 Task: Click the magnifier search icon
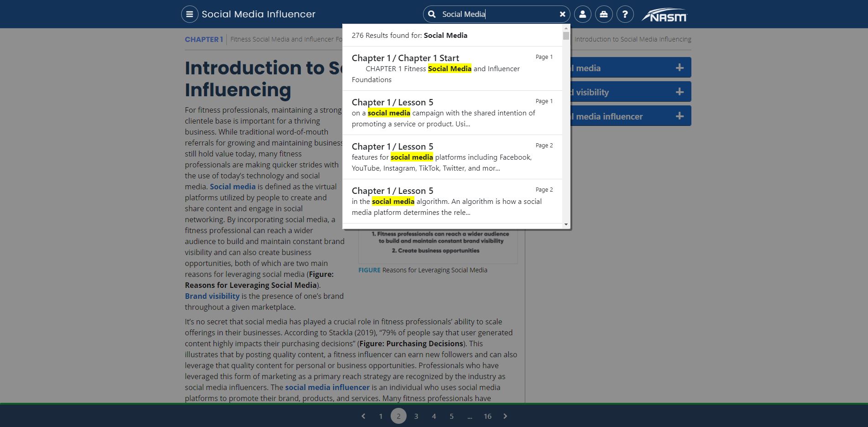[x=432, y=14]
